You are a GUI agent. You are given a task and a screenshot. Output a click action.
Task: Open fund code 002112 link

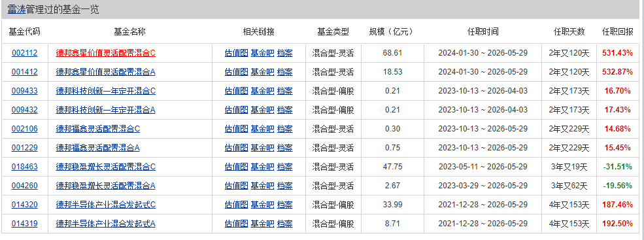tap(25, 53)
